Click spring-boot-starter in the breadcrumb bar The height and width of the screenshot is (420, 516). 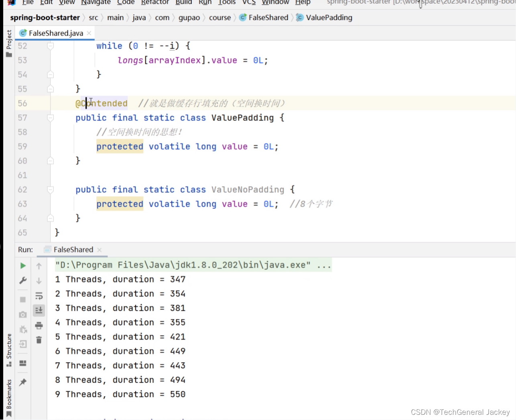click(x=45, y=18)
